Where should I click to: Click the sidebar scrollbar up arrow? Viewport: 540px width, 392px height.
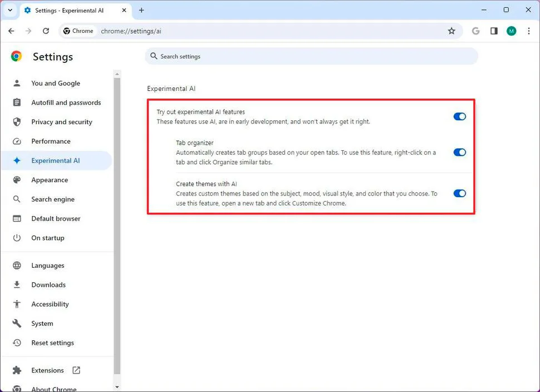pos(117,73)
